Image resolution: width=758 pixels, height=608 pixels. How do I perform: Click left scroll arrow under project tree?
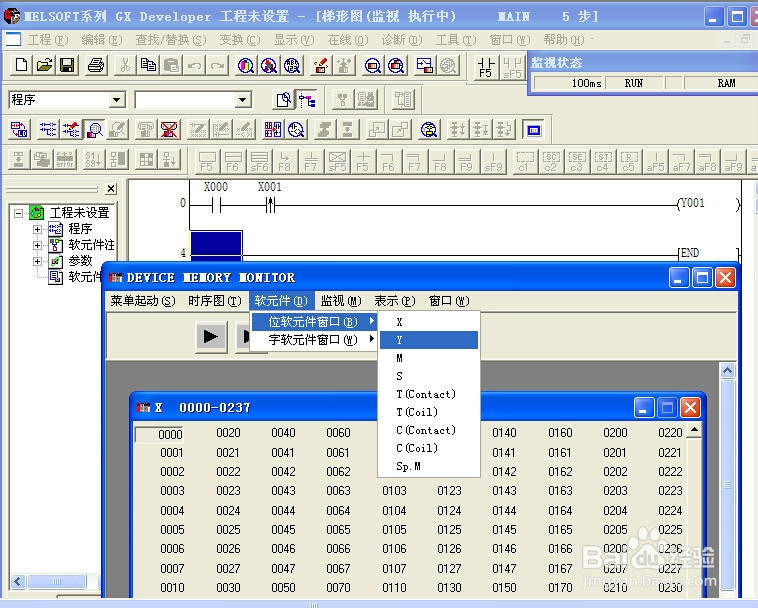click(x=18, y=581)
